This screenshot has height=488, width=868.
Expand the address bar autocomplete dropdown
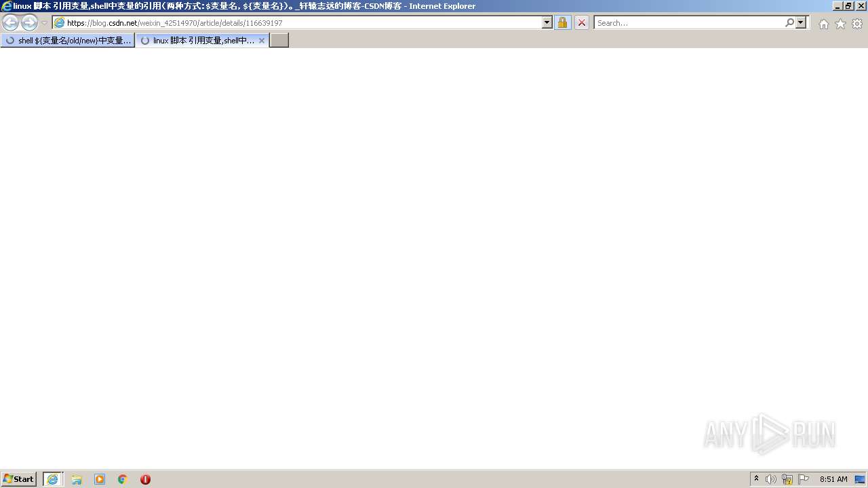(547, 23)
